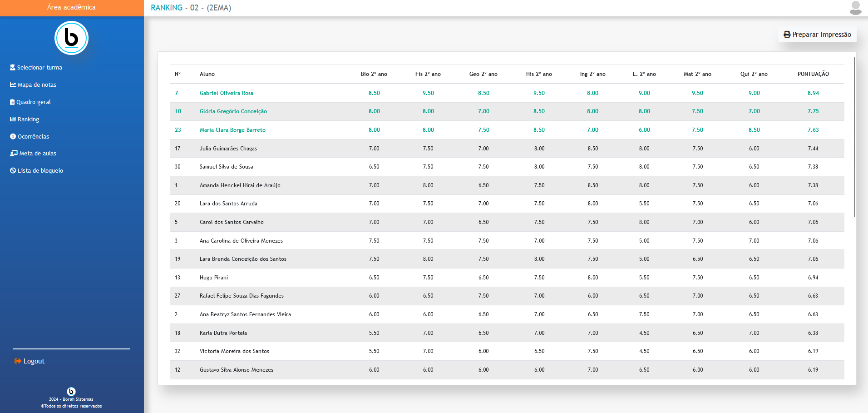Image resolution: width=868 pixels, height=413 pixels.
Task: Click the Ranking bar chart icon
Action: pyautogui.click(x=13, y=119)
